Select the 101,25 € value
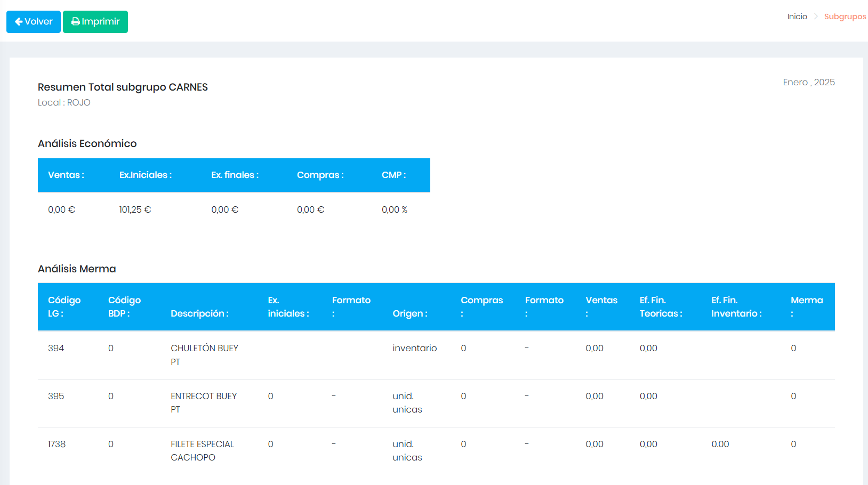The image size is (868, 485). tap(135, 209)
